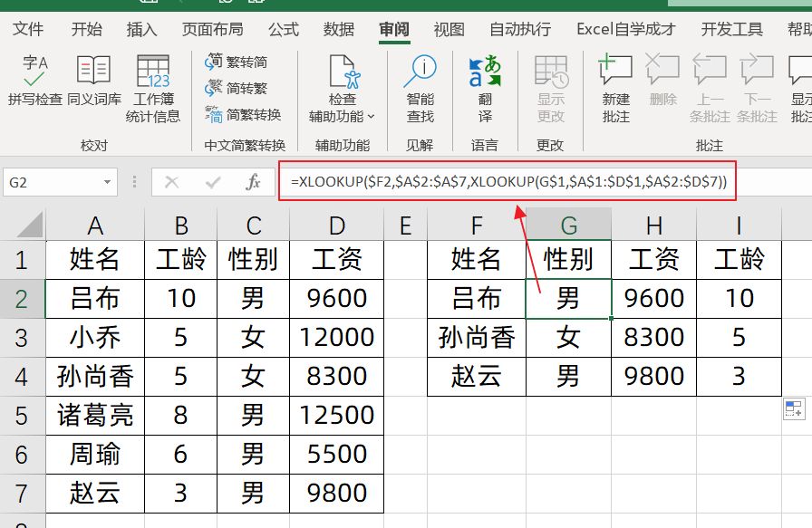Select row 2 header
Screen dimensions: 812x528
click(22, 299)
